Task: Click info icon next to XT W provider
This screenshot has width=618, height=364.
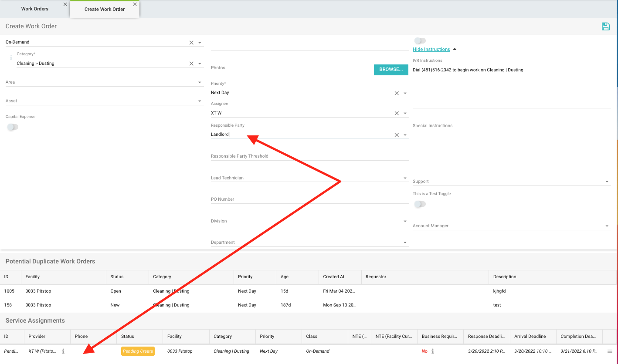Action: coord(63,351)
